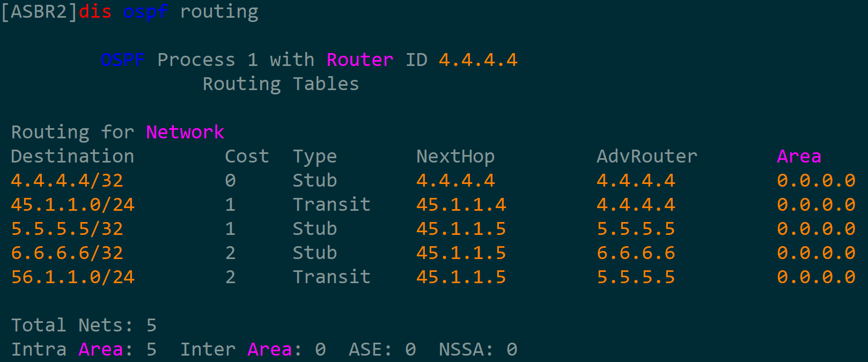Click the blue 'ospf' command keyword
This screenshot has height=362, width=868.
[145, 12]
